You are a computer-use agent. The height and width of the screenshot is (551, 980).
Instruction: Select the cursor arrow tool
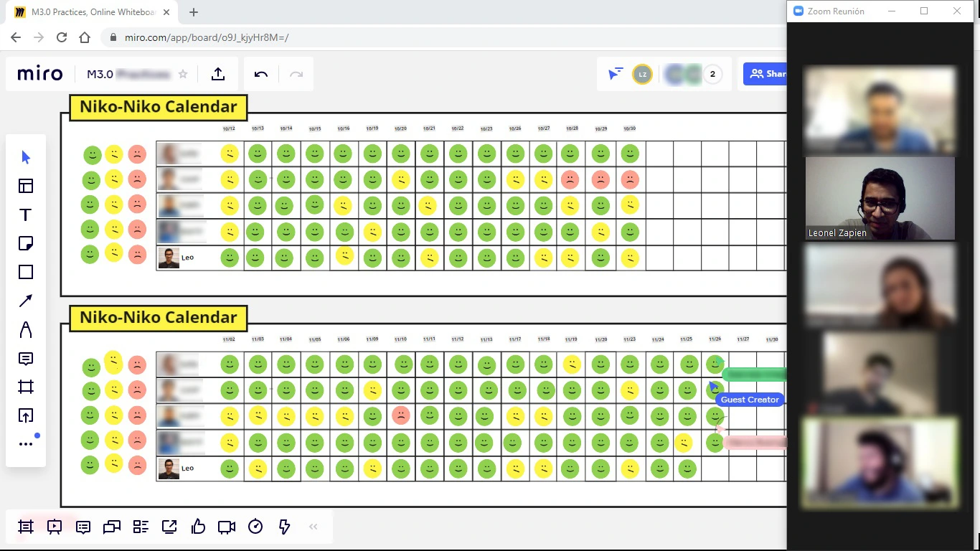(26, 157)
